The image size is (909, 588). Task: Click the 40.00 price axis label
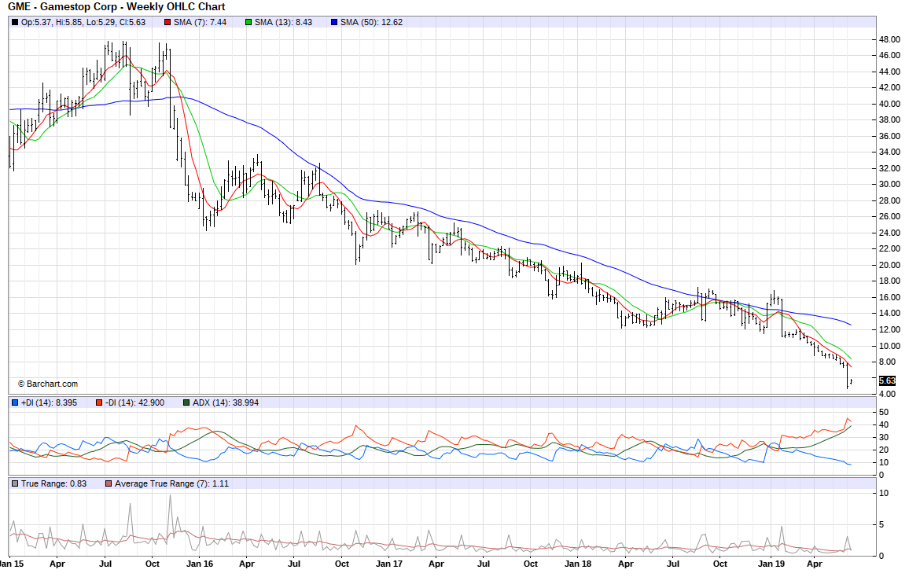pos(889,105)
